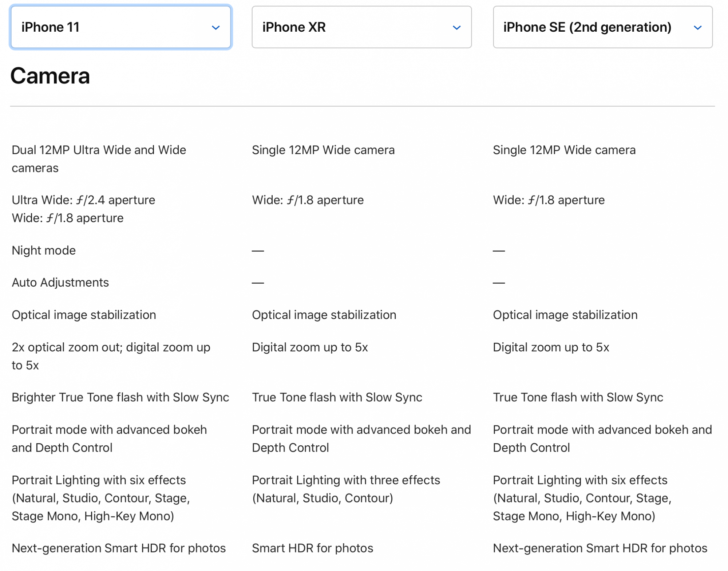728x571 pixels.
Task: Click the Night mode text for iPhone 11
Action: [44, 250]
